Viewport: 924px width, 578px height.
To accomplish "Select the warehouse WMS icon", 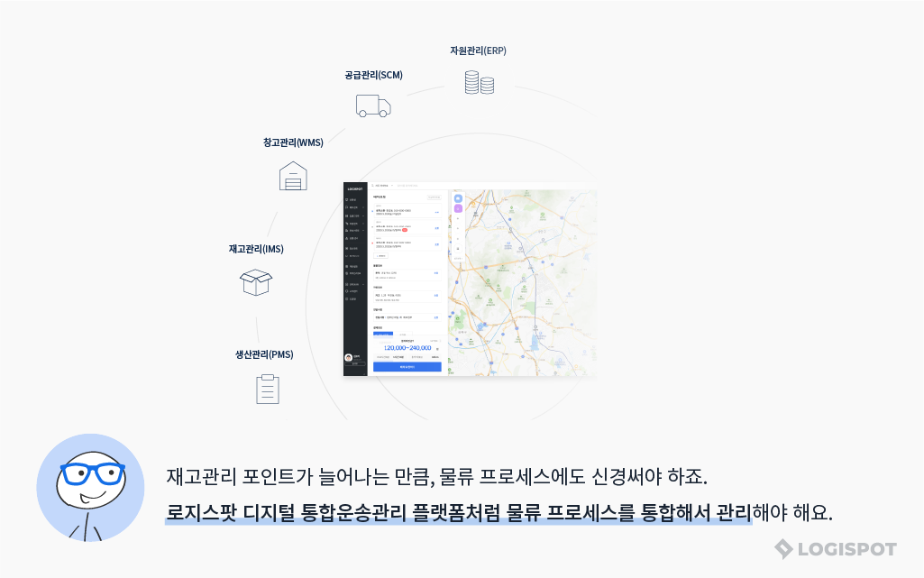I will tap(293, 176).
